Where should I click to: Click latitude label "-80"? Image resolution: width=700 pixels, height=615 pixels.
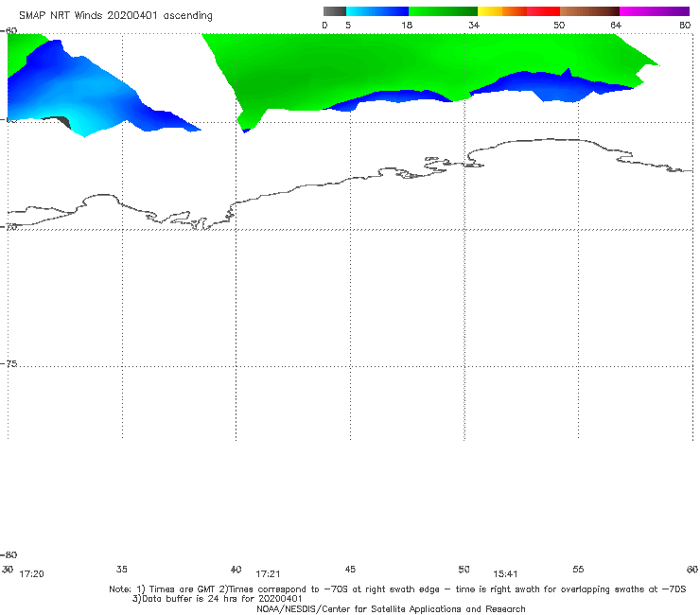(x=9, y=554)
